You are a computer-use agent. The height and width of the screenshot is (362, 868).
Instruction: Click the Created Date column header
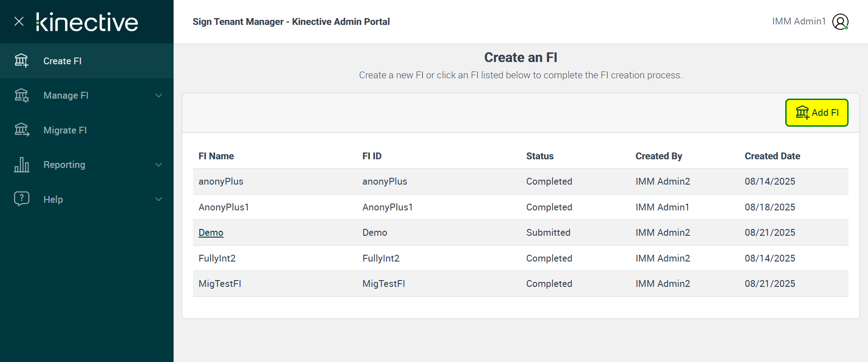pyautogui.click(x=772, y=156)
